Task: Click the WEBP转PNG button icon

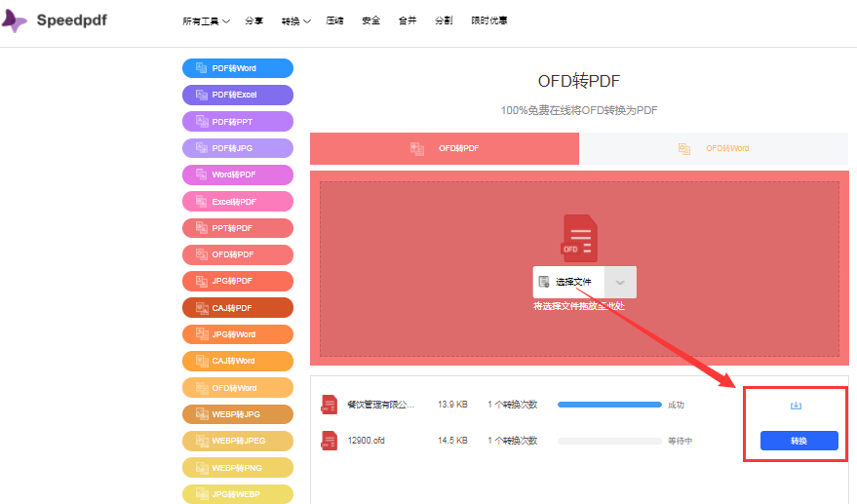Action: click(202, 467)
